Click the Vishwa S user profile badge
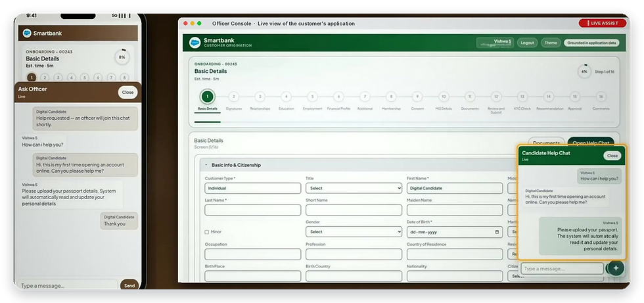Viewport: 644px width, 303px height. point(495,43)
